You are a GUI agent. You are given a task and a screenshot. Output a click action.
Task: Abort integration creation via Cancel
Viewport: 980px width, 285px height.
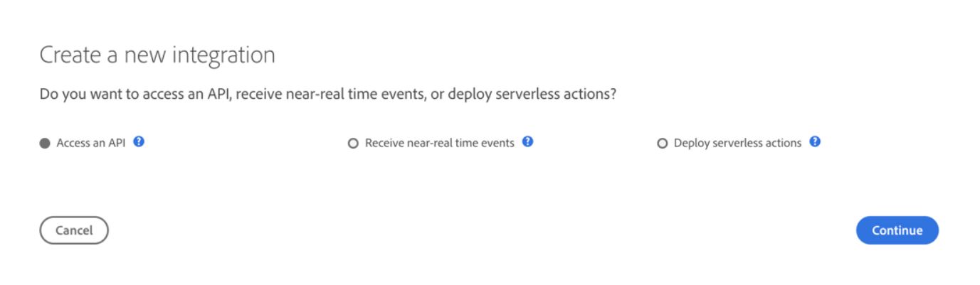[x=74, y=230]
